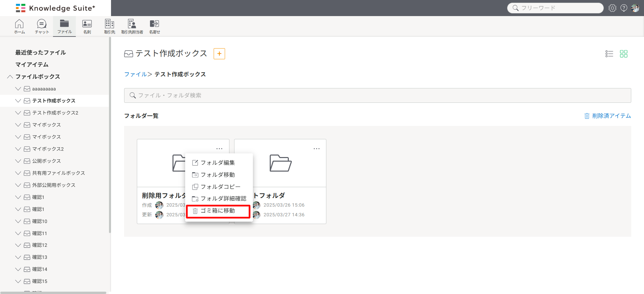Select 確認15 in tree
The height and width of the screenshot is (294, 644).
coord(40,282)
